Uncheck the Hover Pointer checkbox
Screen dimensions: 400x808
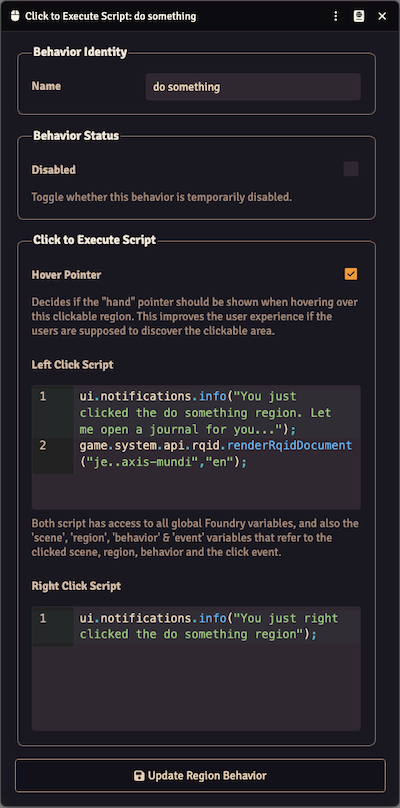coord(351,274)
